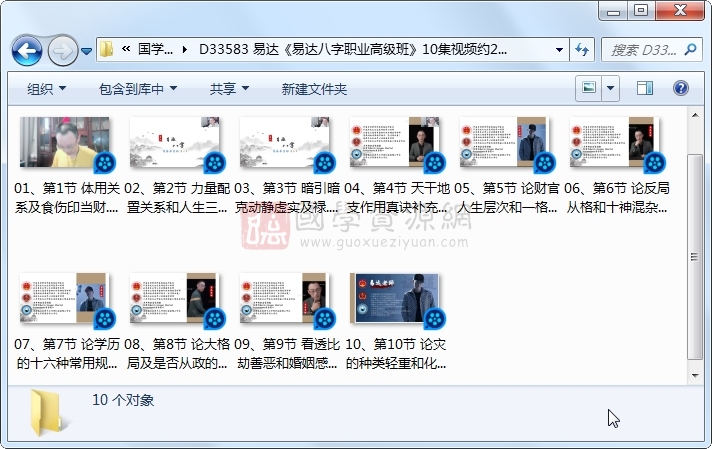Select video 08、第8节 论大格局 thumbnail
Screen dimensions: 712x449
click(x=176, y=300)
